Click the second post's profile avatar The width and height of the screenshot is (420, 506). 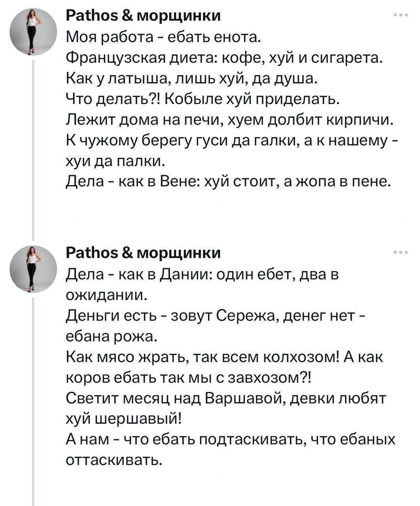(34, 269)
